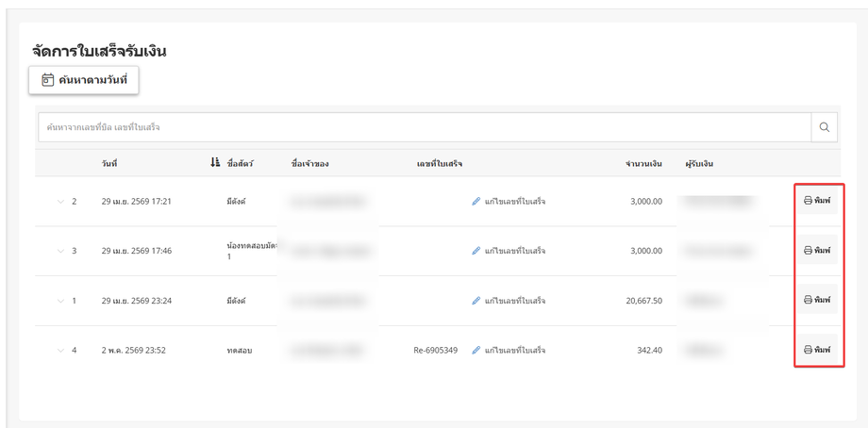
Task: Click pencil icon in the 20,667.50 row
Action: tap(476, 301)
